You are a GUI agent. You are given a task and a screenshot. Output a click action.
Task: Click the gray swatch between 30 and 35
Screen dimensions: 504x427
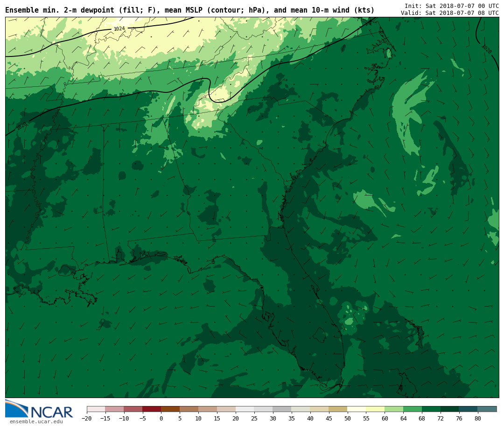(x=282, y=409)
